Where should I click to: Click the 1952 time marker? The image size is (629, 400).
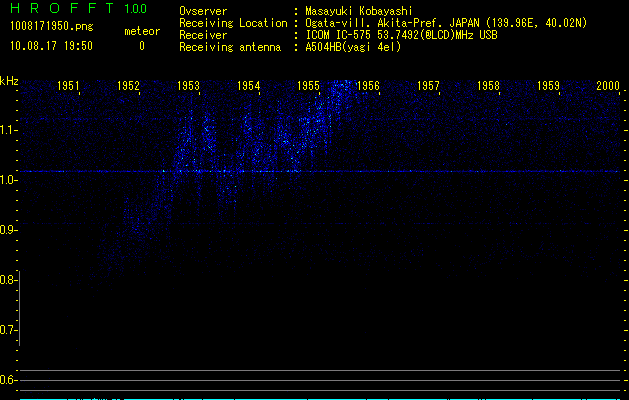pos(128,85)
